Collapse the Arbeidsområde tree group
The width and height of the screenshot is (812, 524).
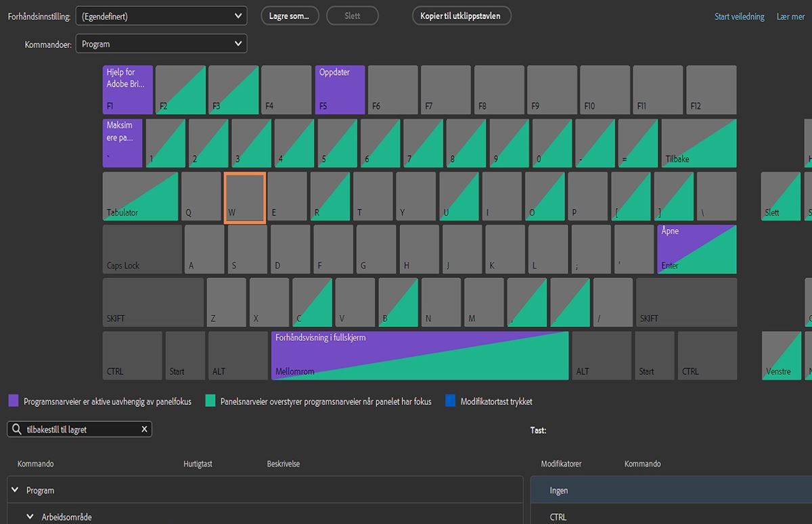30,517
